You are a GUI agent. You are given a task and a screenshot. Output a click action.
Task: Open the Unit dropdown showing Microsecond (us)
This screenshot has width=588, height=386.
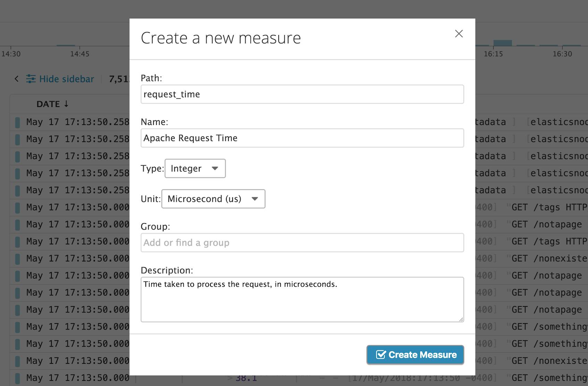tap(213, 199)
